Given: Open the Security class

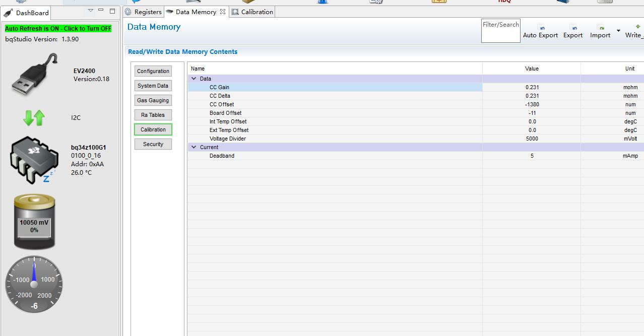Looking at the screenshot, I should point(153,144).
